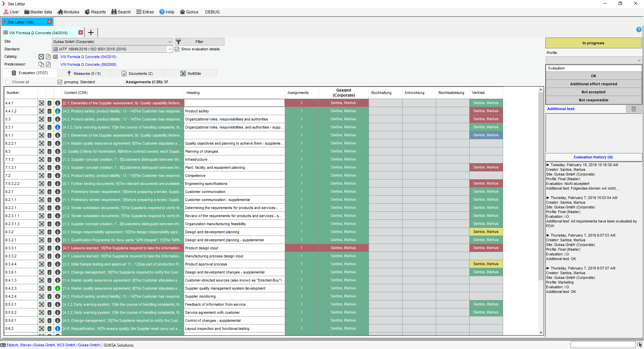
Task: Switch to the Measures (0 / 0) tab
Action: tap(84, 73)
